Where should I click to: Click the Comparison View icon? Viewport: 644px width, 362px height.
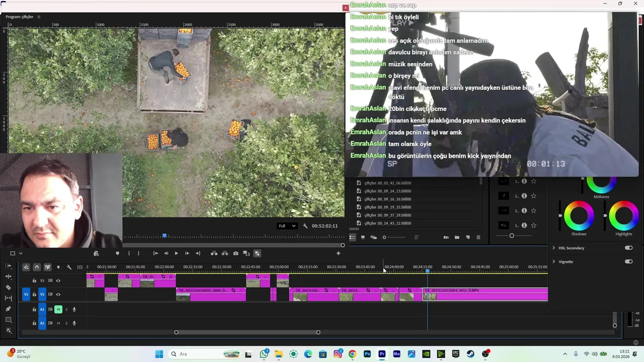tap(246, 253)
